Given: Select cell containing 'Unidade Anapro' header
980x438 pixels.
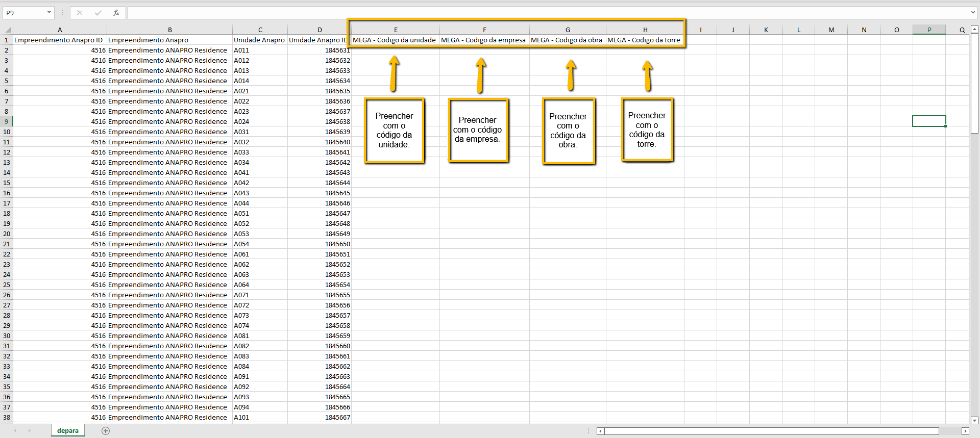Looking at the screenshot, I should (x=259, y=40).
